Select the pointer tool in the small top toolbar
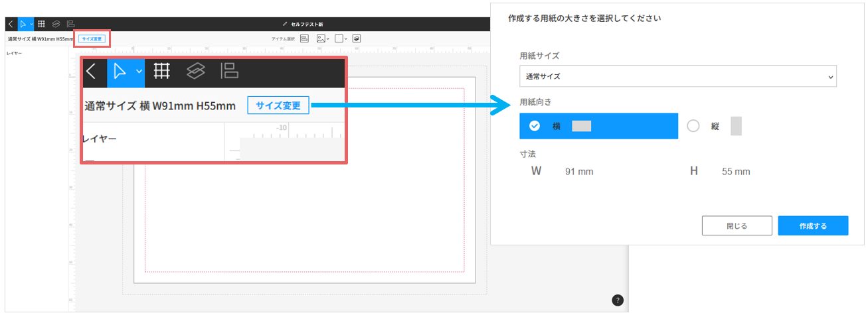868x315 pixels. [24, 23]
